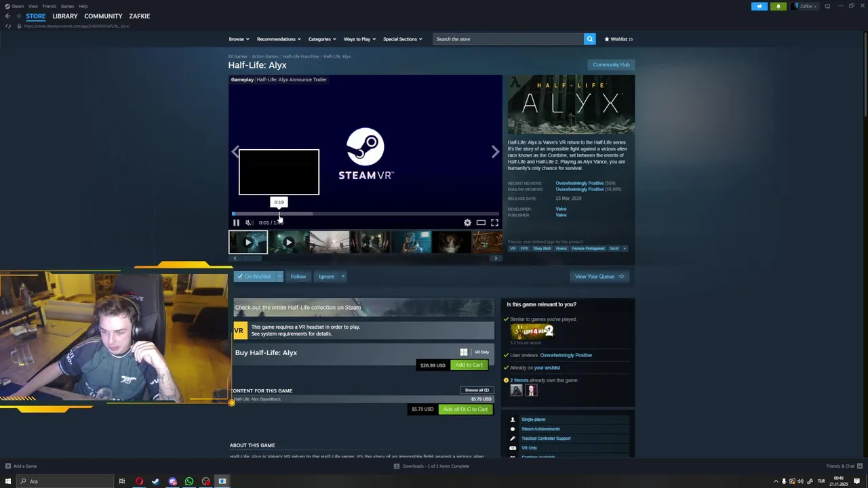This screenshot has width=868, height=488.
Task: Open the Opera browser from the taskbar
Action: [139, 481]
